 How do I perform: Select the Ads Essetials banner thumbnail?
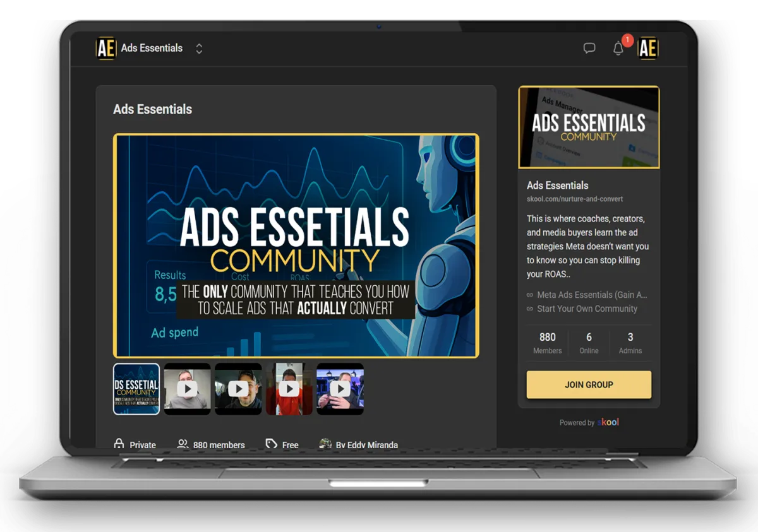coord(136,389)
